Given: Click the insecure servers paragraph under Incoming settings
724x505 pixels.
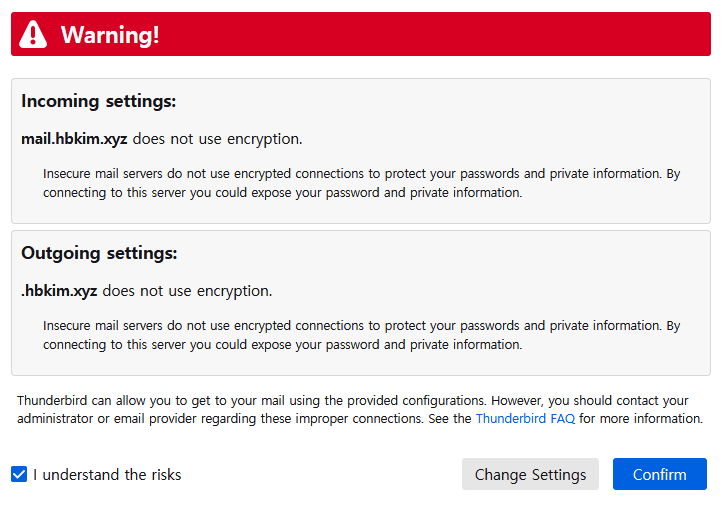Looking at the screenshot, I should tap(361, 183).
